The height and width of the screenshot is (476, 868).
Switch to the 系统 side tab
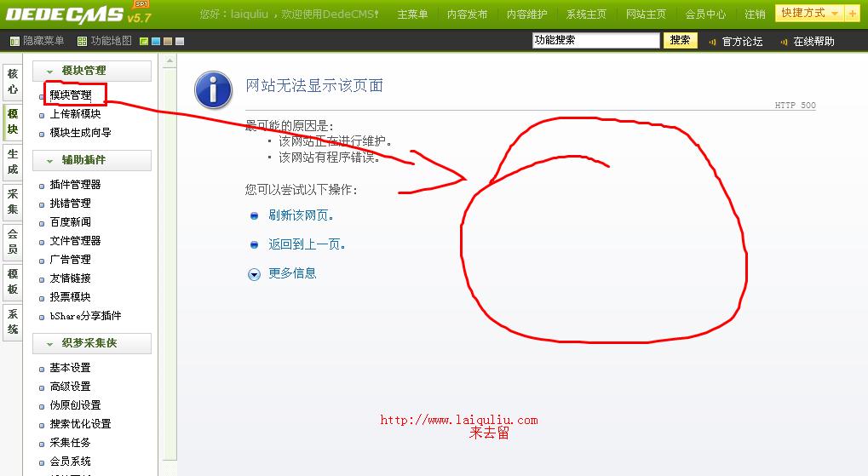point(13,322)
